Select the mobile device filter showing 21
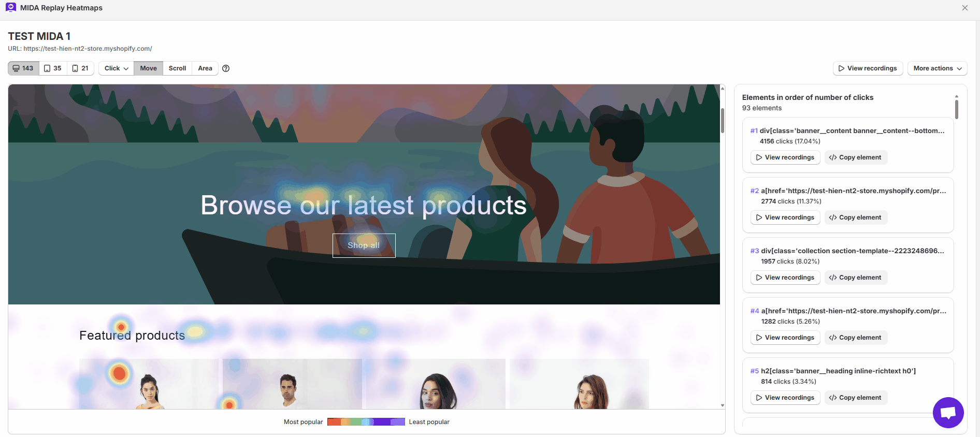Viewport: 980px width, 437px height. click(x=80, y=68)
